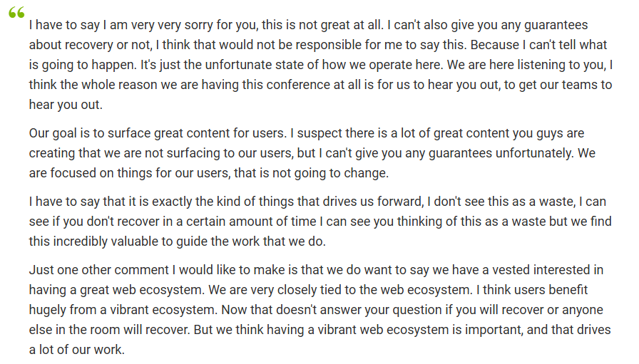The image size is (639, 364).
Task: Click the final line "a lot of our work."
Action: 76,350
